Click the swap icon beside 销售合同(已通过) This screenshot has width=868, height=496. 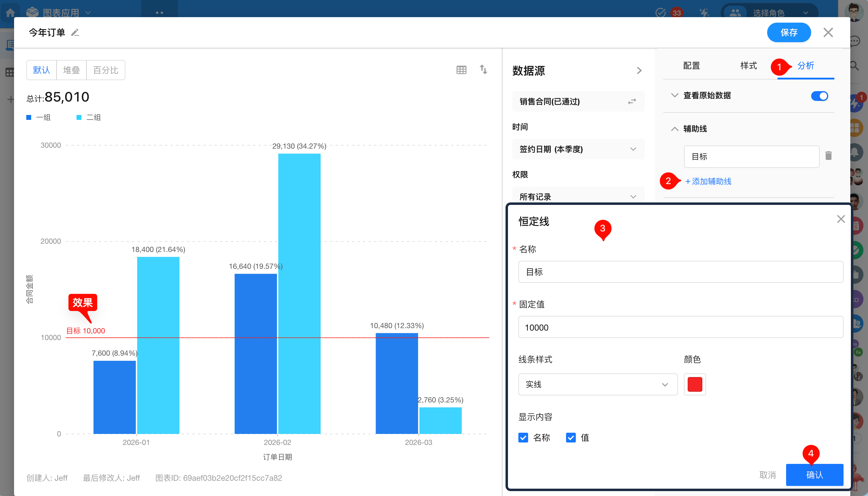tap(632, 102)
